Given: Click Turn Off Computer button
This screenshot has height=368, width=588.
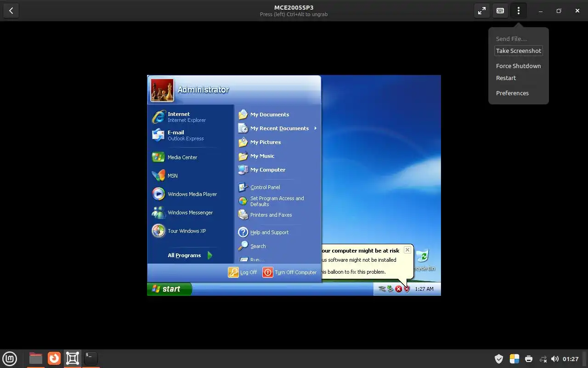Looking at the screenshot, I should click(x=289, y=272).
